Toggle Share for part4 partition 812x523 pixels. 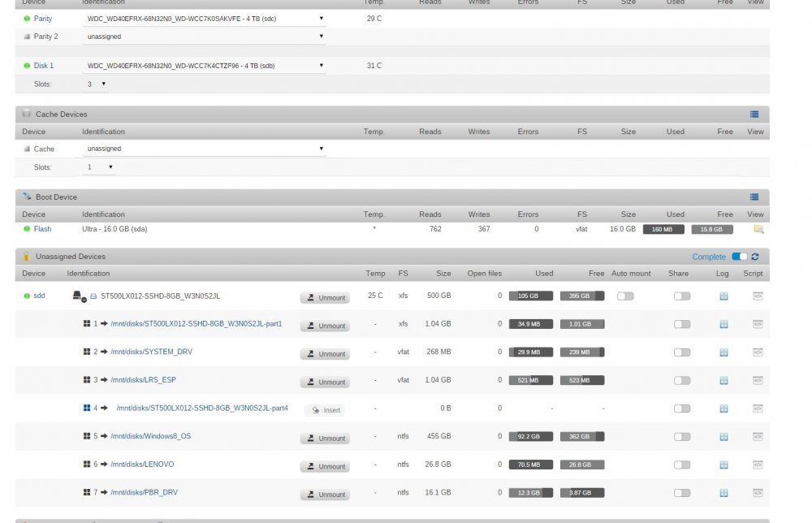click(682, 408)
